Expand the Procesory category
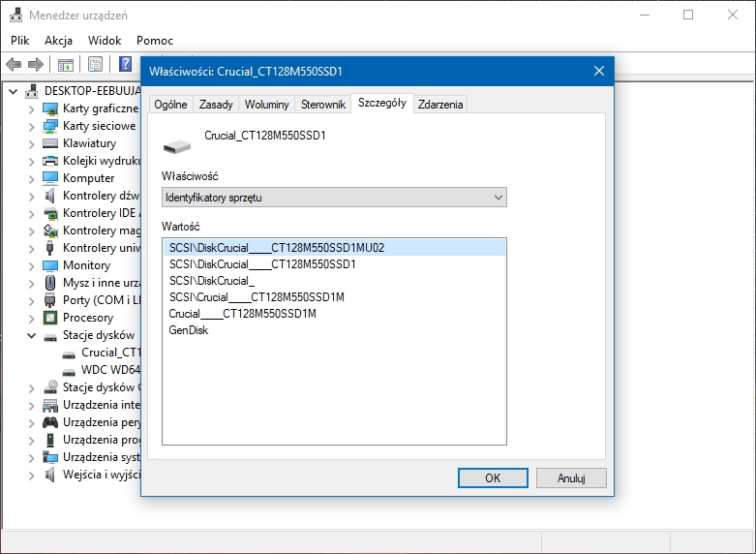756x554 pixels. (x=31, y=318)
